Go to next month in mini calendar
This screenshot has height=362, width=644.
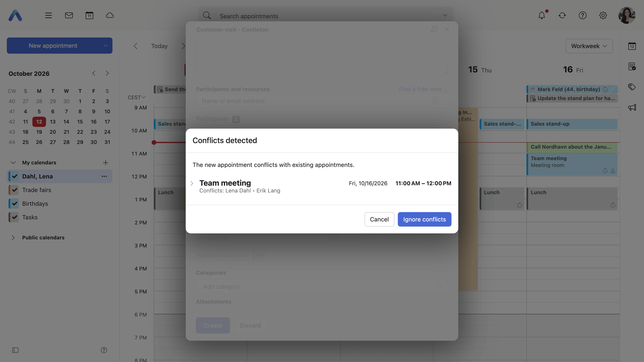click(x=107, y=73)
